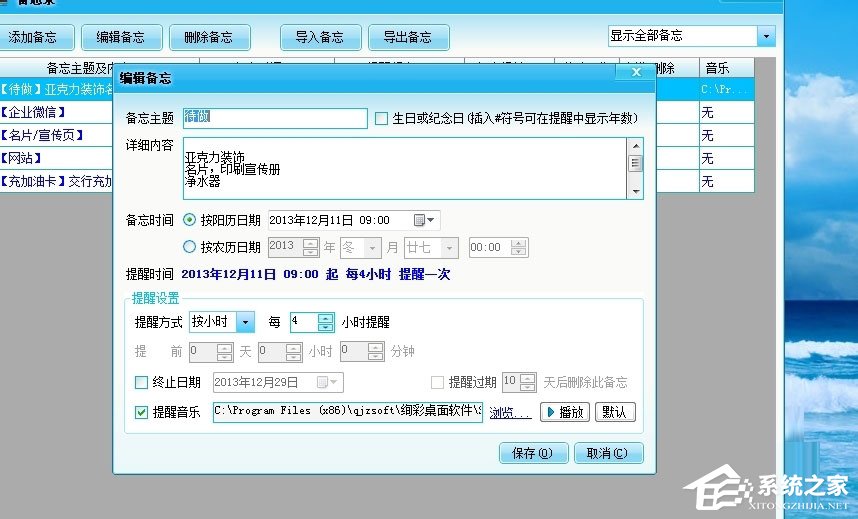Close the 编辑备忘 dialog with X
Screen dimensions: 858x519
[x=635, y=72]
